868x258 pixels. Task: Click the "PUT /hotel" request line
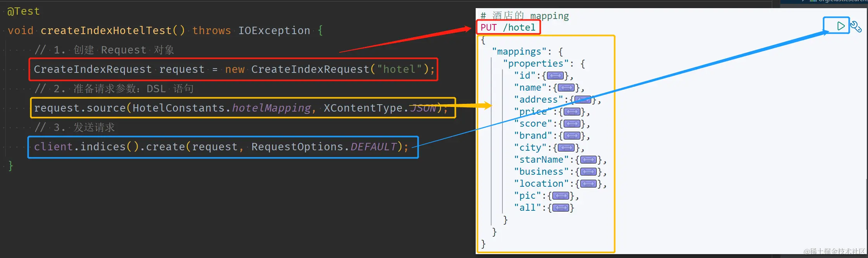(x=508, y=28)
